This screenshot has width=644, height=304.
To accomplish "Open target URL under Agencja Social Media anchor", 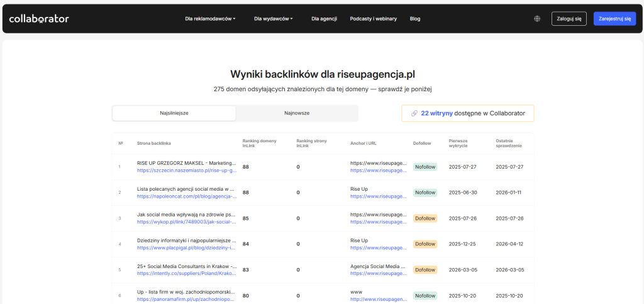I will click(378, 274).
